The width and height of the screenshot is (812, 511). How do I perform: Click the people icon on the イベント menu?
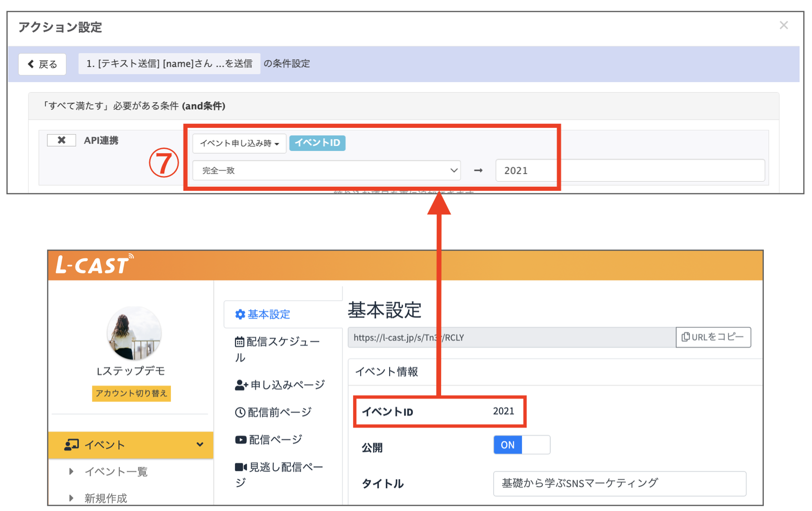(x=72, y=444)
